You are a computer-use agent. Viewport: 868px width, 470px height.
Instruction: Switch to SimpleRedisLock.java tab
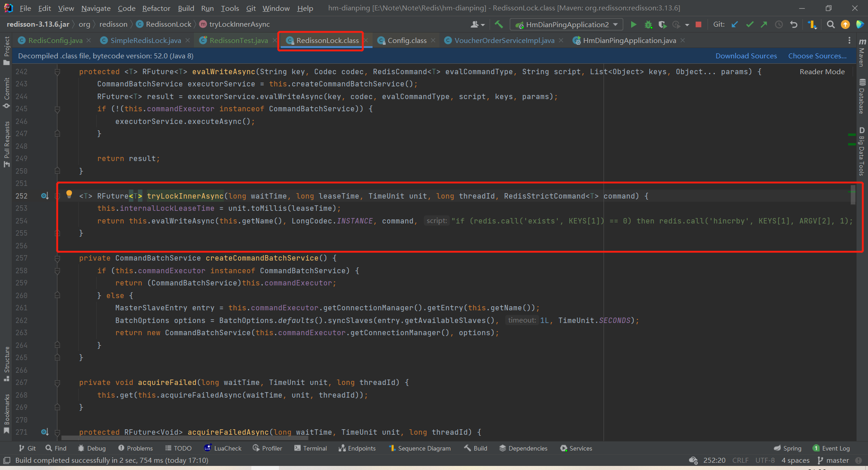pyautogui.click(x=146, y=40)
